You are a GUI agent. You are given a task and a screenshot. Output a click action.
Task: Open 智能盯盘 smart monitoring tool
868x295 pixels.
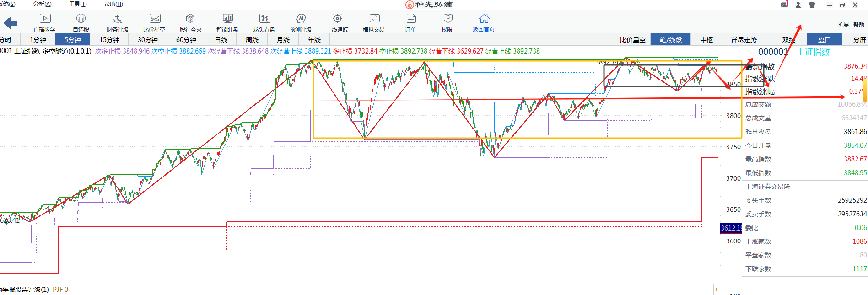(227, 19)
